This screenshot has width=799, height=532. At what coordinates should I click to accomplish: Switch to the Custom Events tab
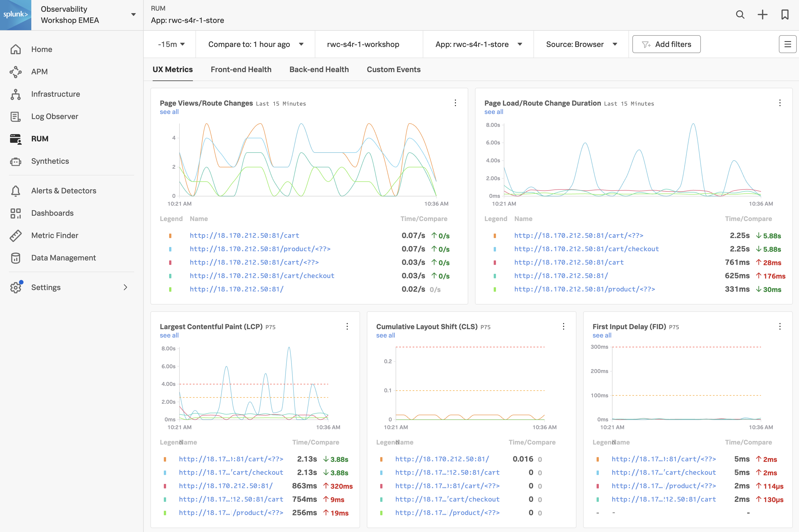pyautogui.click(x=393, y=69)
